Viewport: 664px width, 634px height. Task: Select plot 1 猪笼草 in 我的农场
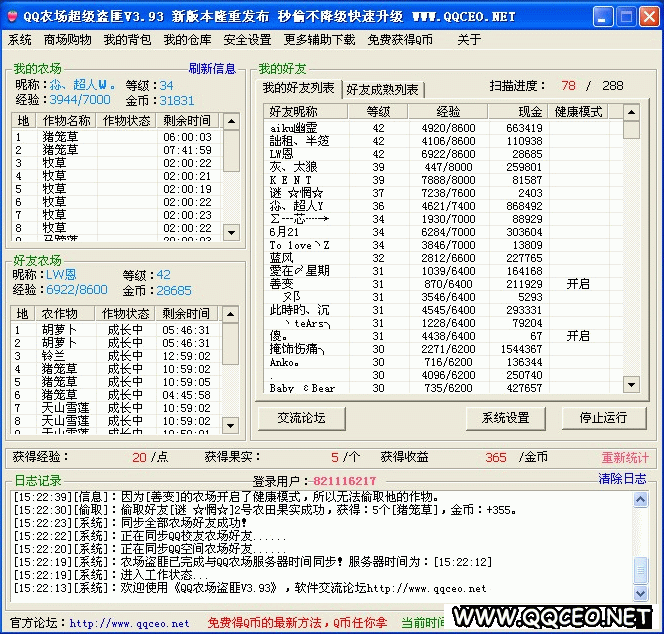point(116,137)
